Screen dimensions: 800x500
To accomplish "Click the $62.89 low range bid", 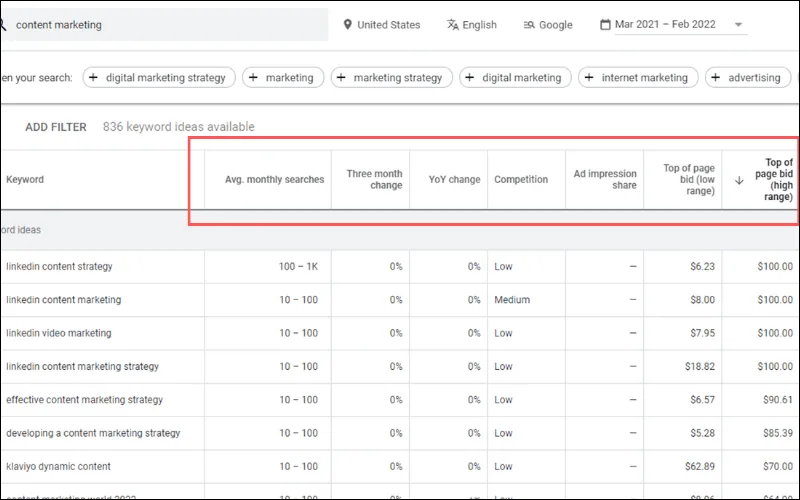I will coord(700,466).
